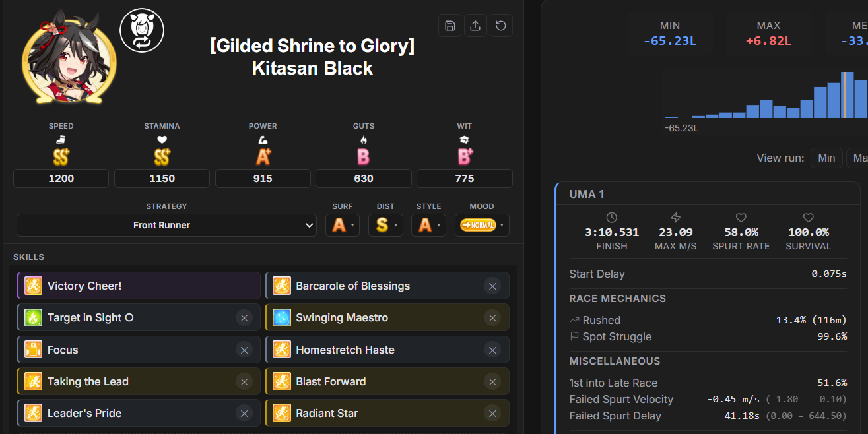Edit the Power value field 915
Screen dimensions: 868x434
click(x=263, y=179)
